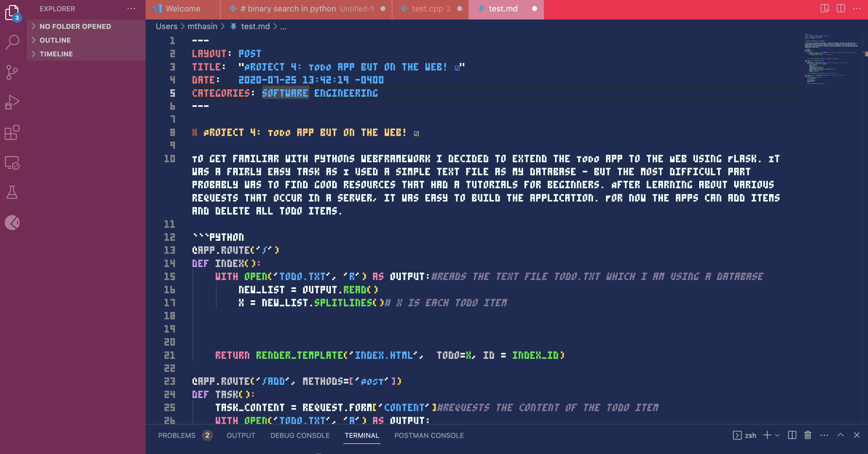The image size is (868, 454).
Task: Expand the Outline section
Action: [86, 40]
